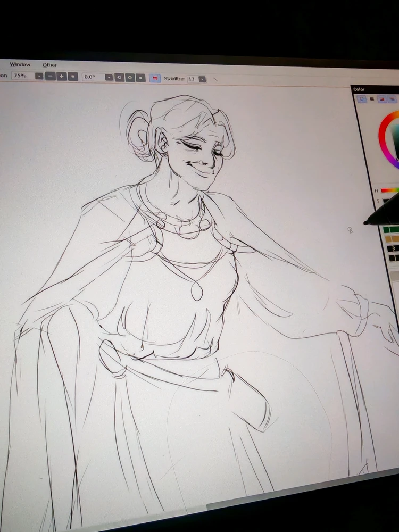The image size is (399, 532).
Task: Click the 75% zoom value field
Action: [23, 76]
